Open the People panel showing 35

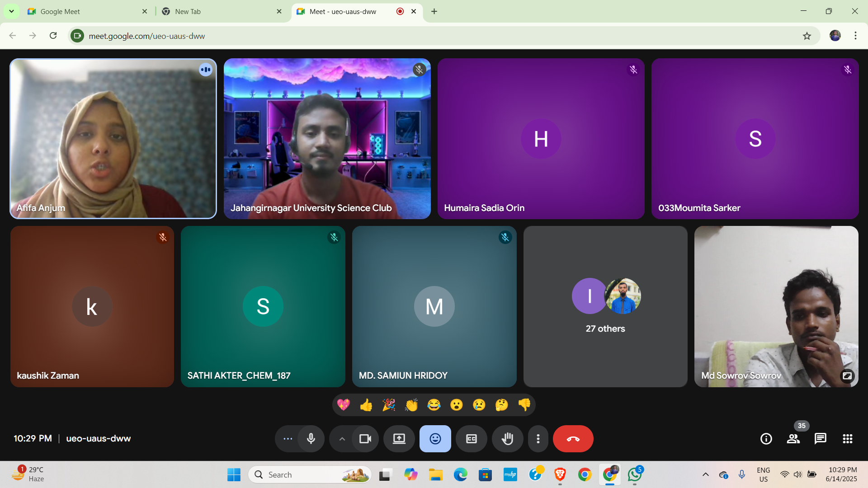793,439
